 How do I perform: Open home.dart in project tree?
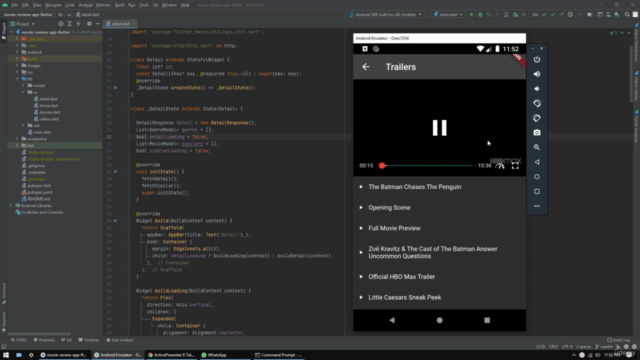tap(49, 105)
